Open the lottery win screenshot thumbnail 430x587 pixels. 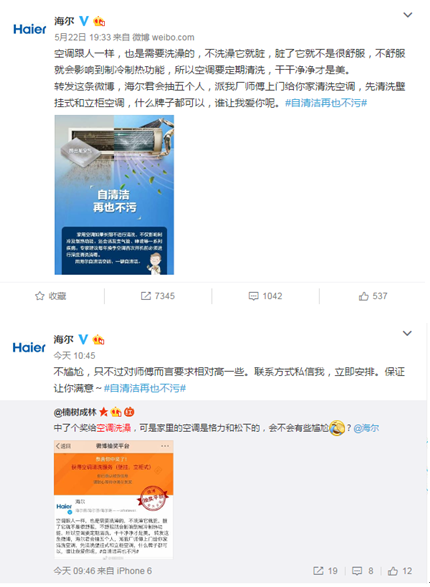click(x=113, y=500)
